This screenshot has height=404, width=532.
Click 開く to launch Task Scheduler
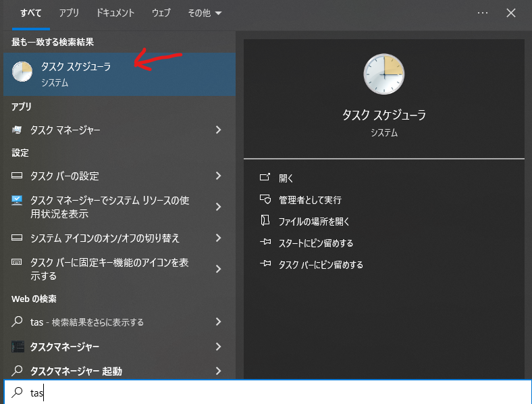click(x=286, y=178)
